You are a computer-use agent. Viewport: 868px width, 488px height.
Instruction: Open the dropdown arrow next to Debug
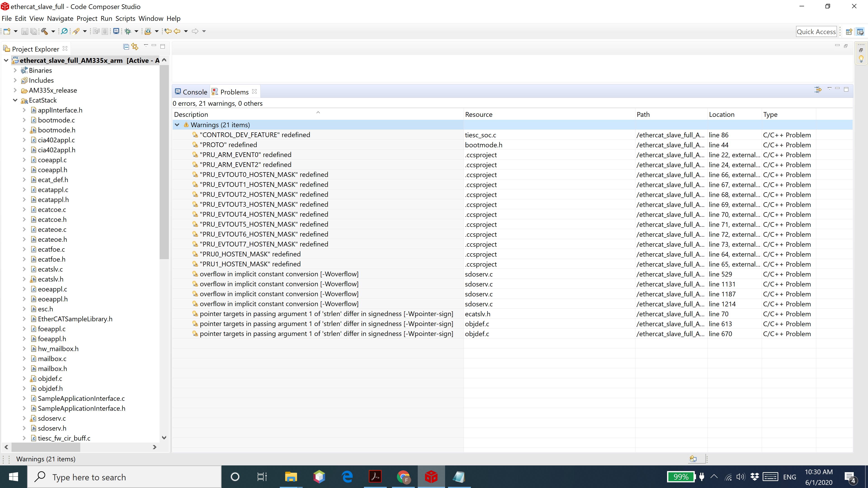[x=137, y=31]
